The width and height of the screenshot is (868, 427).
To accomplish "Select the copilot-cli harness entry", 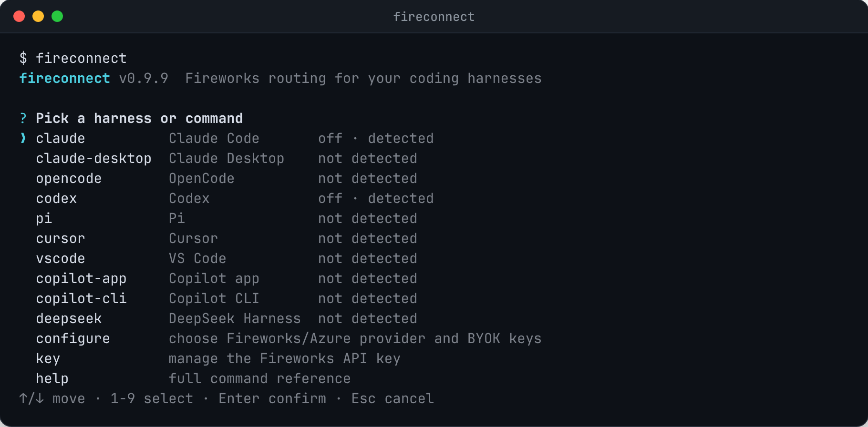I will [x=81, y=298].
